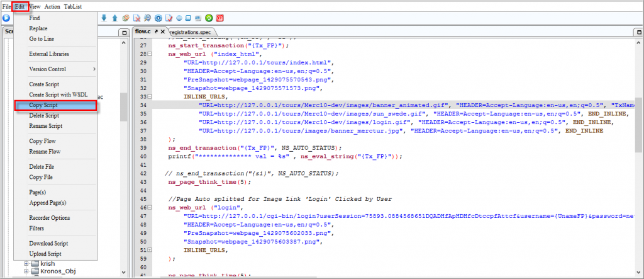Click the krish folder icon
This screenshot has width=644, height=279.
pyautogui.click(x=35, y=263)
